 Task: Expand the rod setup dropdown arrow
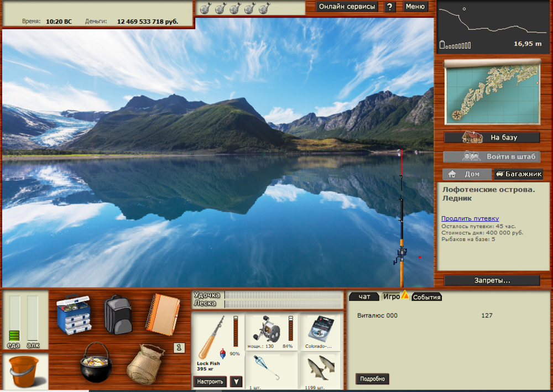pos(236,381)
